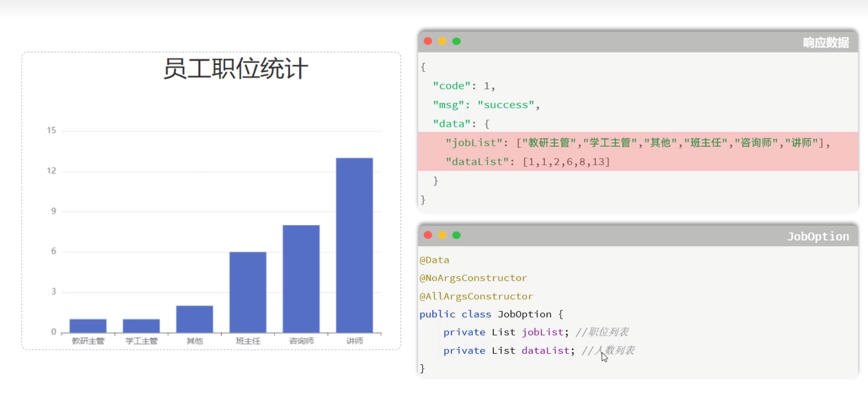Viewport: 868px width, 400px height.
Task: Click the green dot in 响应数据 window
Action: coord(457,42)
